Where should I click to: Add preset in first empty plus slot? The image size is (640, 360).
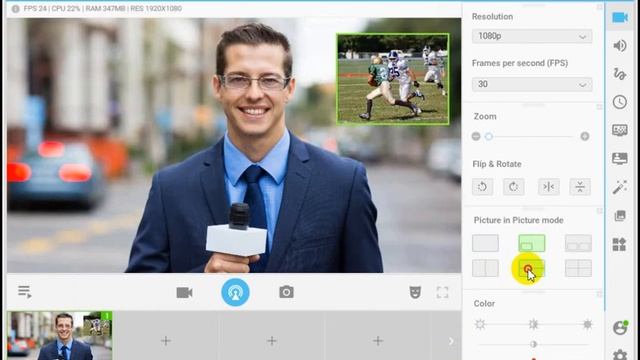166,341
